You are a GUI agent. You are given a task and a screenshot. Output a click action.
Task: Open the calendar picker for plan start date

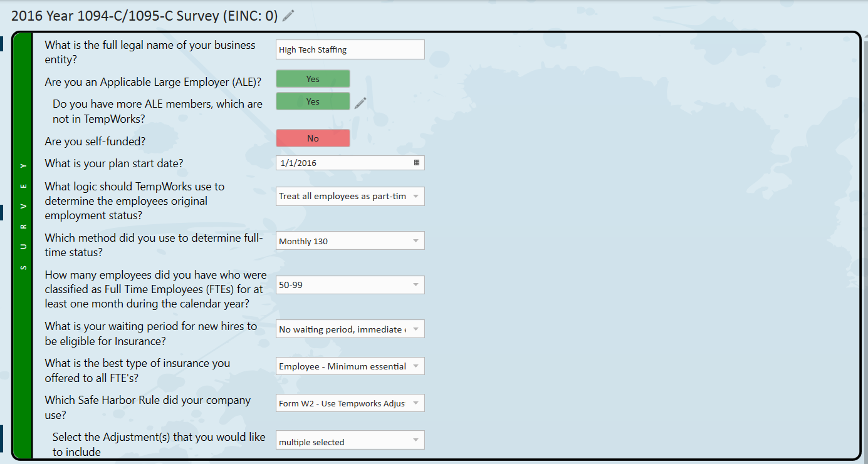click(x=417, y=163)
